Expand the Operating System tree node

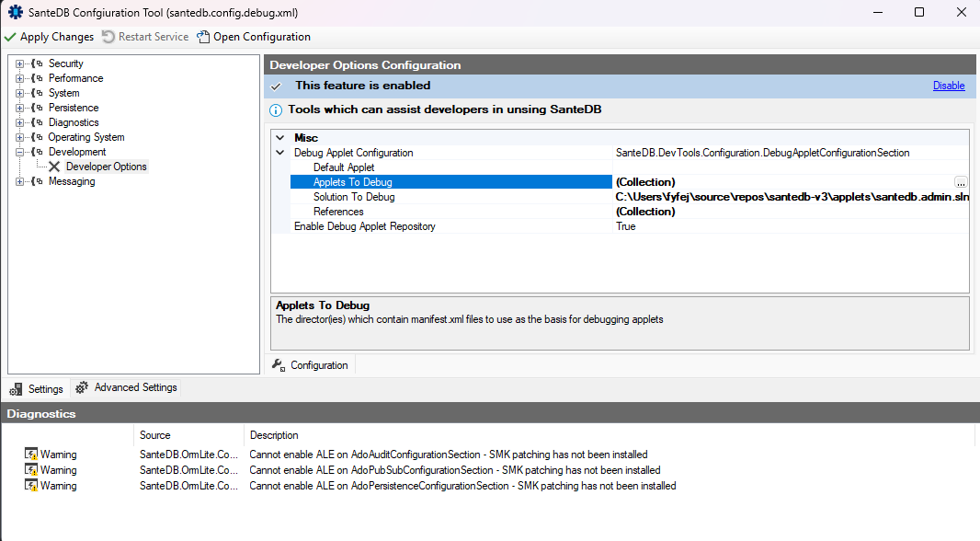20,137
